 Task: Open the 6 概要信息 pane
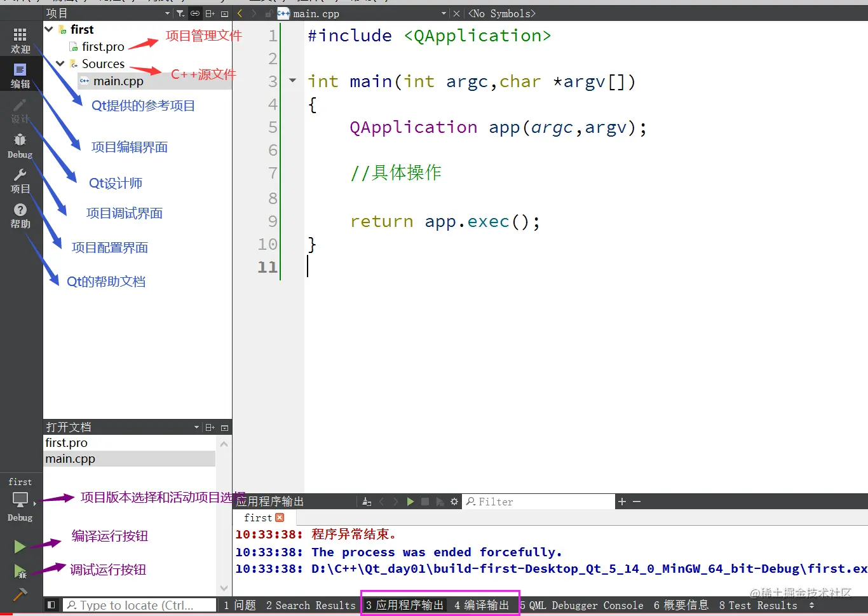[x=681, y=605]
